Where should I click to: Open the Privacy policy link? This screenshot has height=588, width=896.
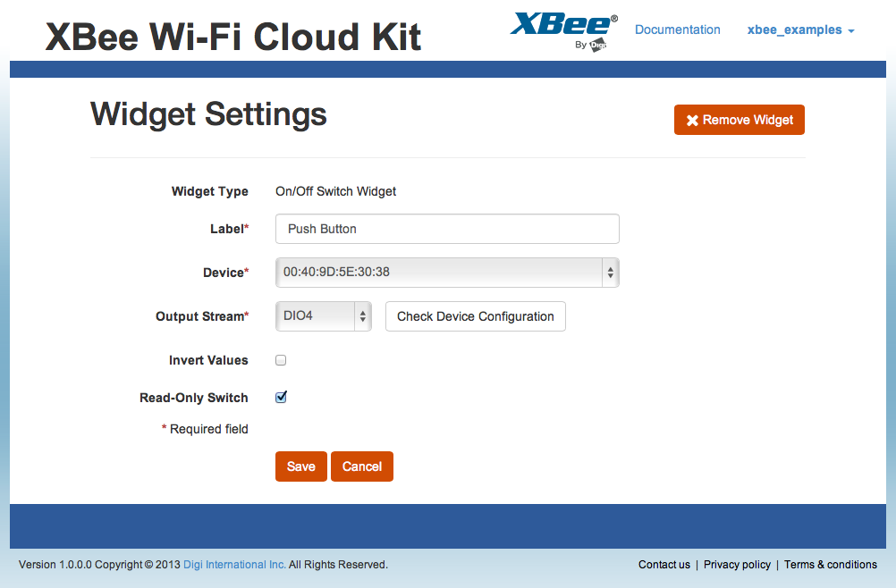[x=737, y=565]
